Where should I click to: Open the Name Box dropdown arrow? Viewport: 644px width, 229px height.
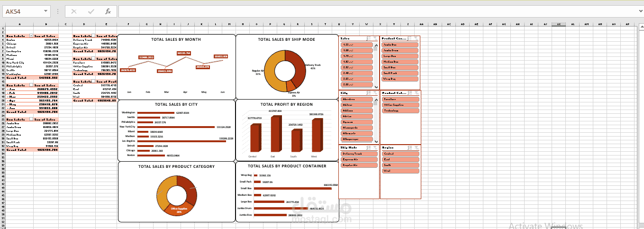pos(45,11)
